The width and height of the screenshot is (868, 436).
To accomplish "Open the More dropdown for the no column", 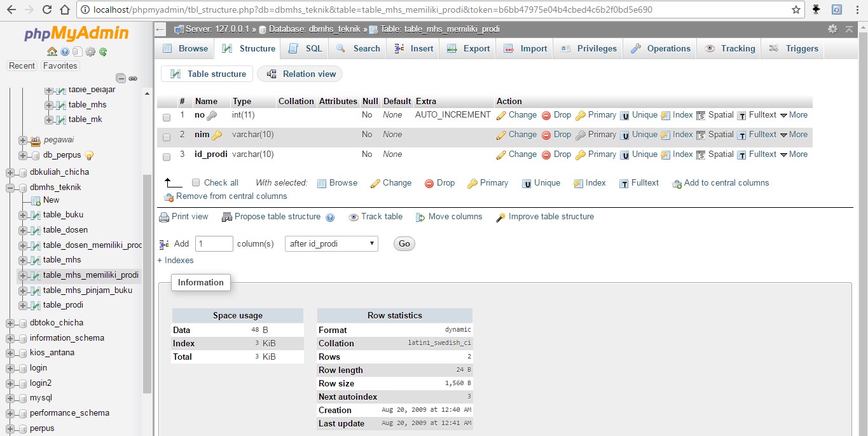I will coord(794,115).
